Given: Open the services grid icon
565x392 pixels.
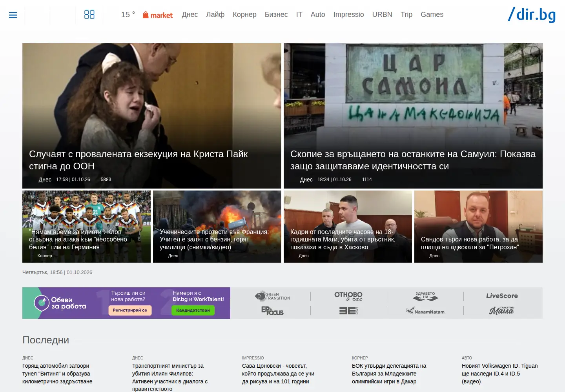Looking at the screenshot, I should tap(89, 15).
